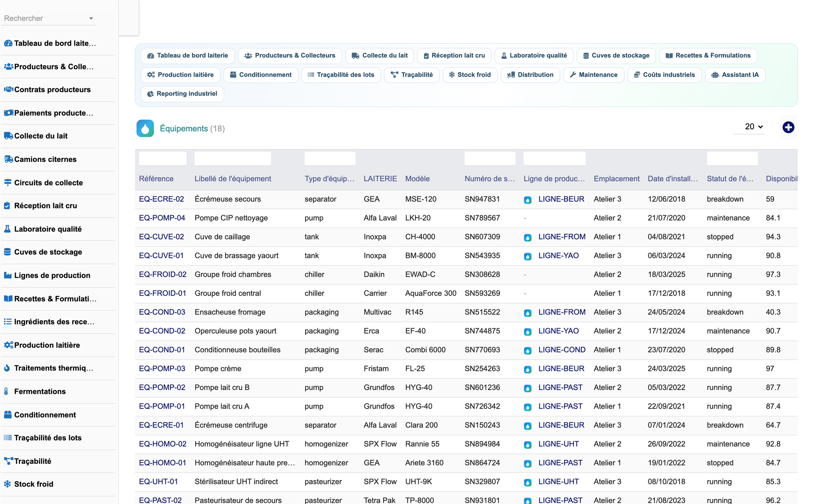The image size is (815, 504).
Task: Click the Référence filter input
Action: 162,159
